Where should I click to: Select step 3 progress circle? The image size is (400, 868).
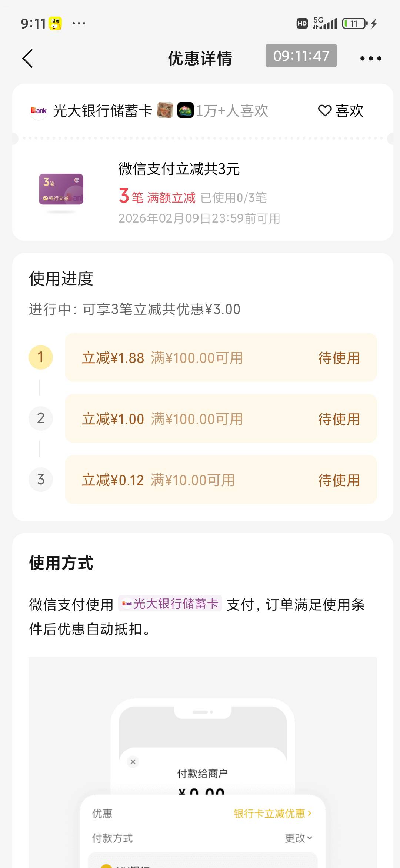pyautogui.click(x=41, y=480)
